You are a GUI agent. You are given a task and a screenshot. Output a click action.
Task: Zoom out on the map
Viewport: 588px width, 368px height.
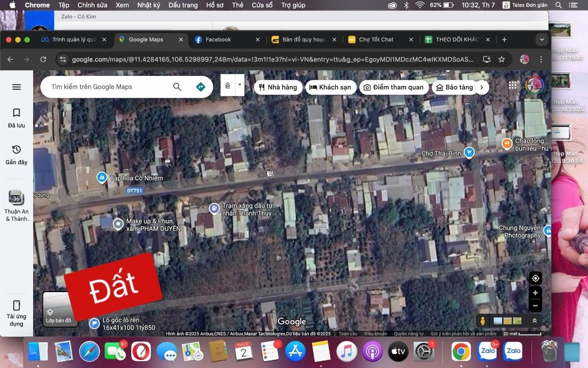(x=535, y=306)
